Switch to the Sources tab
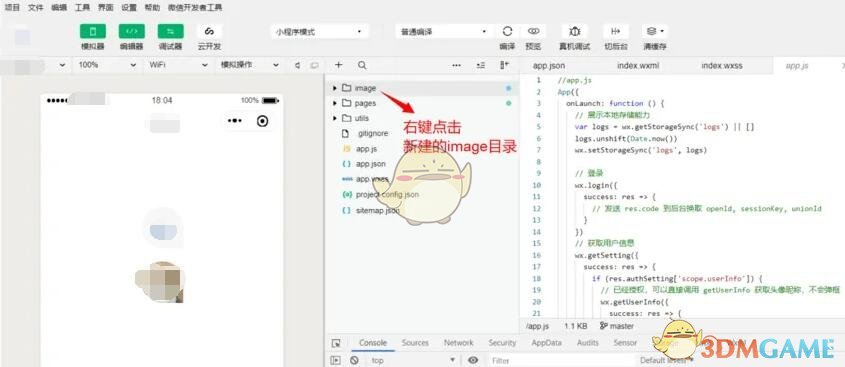Screen dimensions: 845x367 click(x=415, y=343)
